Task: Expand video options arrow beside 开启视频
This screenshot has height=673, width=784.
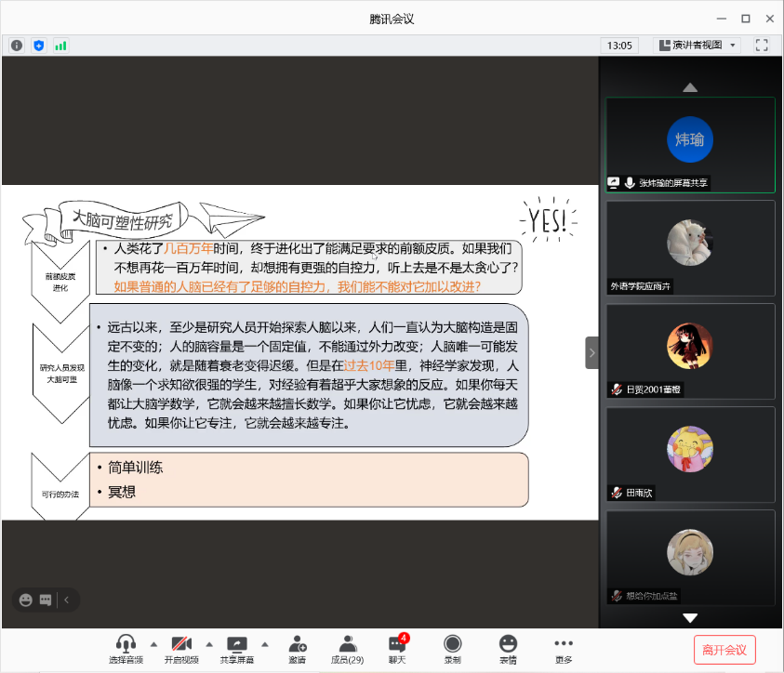Action: tap(209, 643)
